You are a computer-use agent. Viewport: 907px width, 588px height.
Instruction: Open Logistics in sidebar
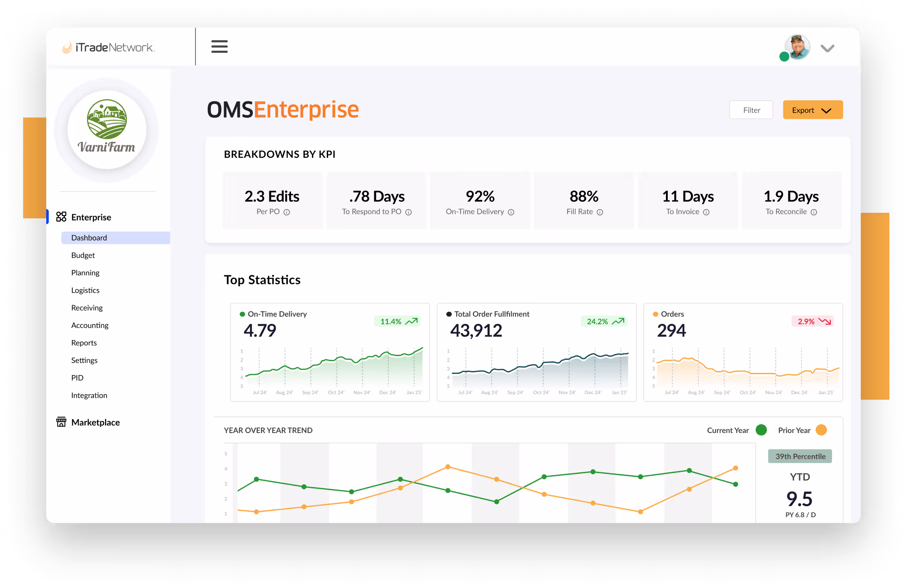[x=85, y=291]
